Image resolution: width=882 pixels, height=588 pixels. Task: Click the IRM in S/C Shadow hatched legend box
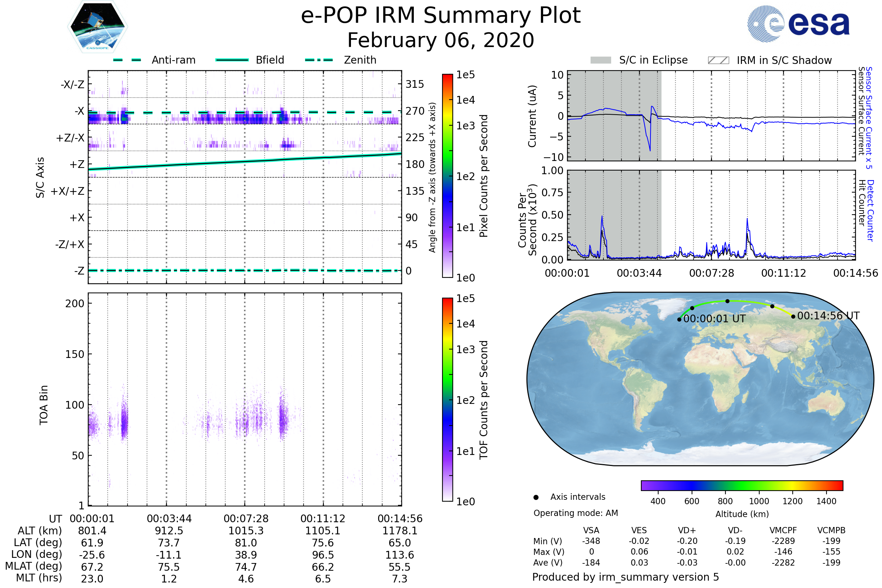718,60
